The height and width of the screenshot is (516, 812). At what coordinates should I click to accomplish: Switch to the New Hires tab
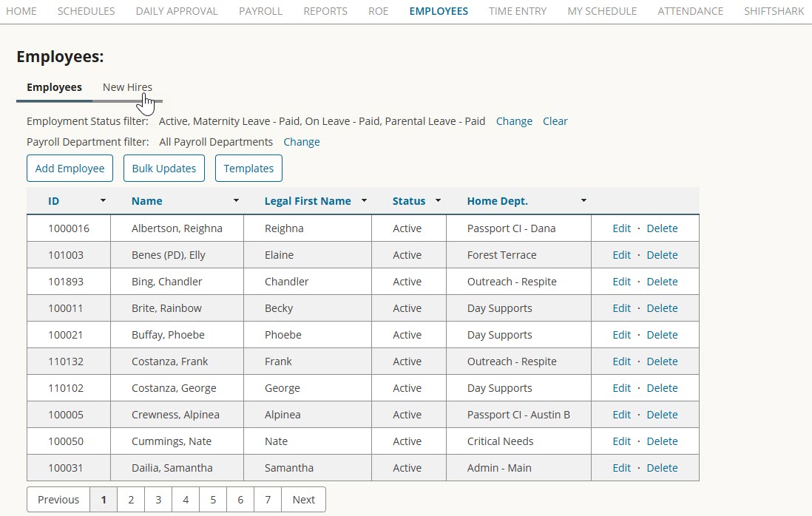click(x=127, y=87)
